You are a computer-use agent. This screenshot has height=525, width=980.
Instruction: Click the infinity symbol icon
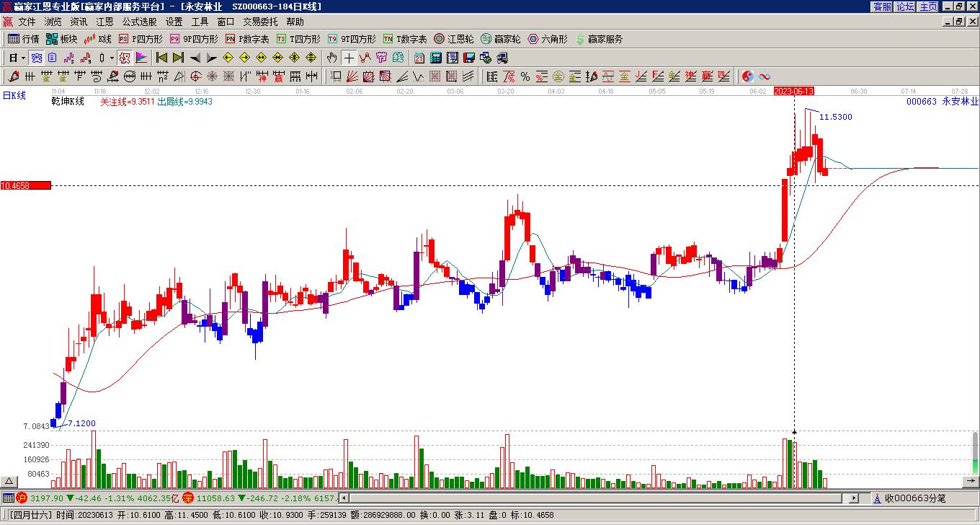[x=765, y=76]
